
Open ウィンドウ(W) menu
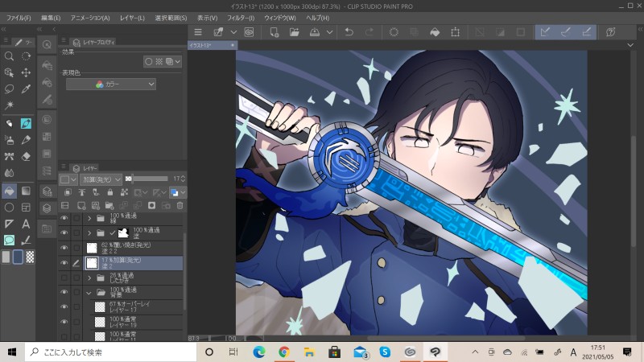(279, 18)
